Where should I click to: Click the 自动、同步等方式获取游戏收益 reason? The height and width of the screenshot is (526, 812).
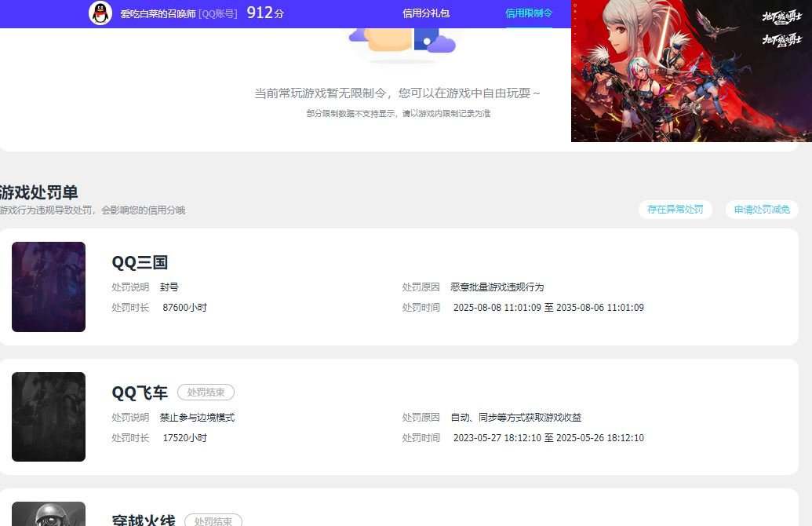click(x=515, y=417)
